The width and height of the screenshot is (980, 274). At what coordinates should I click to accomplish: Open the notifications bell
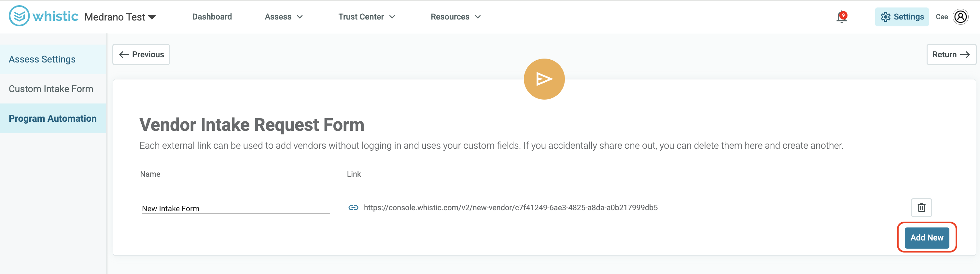(x=841, y=17)
